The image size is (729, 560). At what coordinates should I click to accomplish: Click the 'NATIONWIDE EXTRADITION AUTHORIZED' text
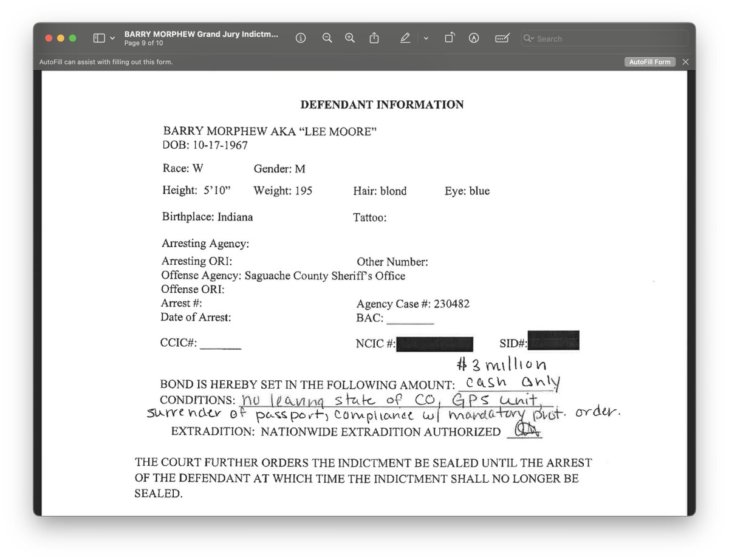tap(381, 432)
